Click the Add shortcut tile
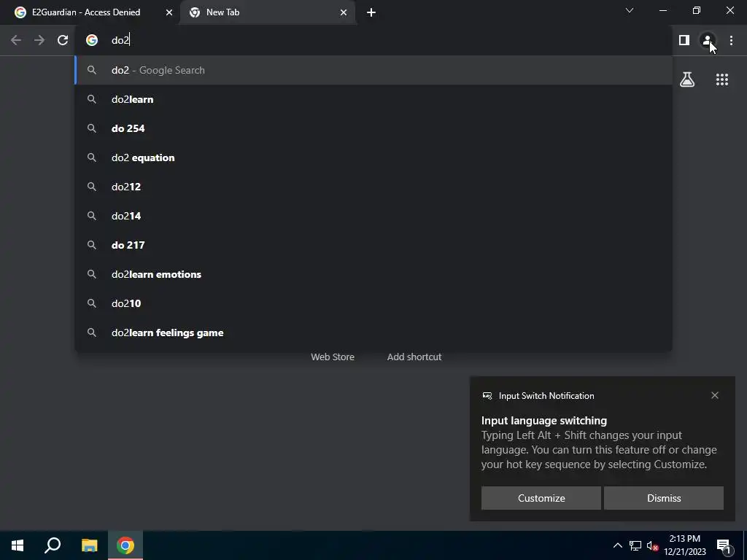This screenshot has width=747, height=560. (x=414, y=357)
